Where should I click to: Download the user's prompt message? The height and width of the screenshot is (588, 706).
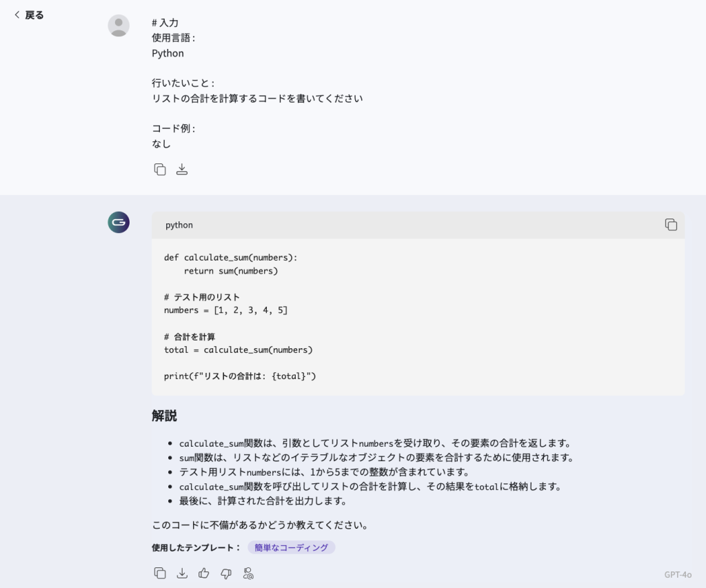(182, 170)
